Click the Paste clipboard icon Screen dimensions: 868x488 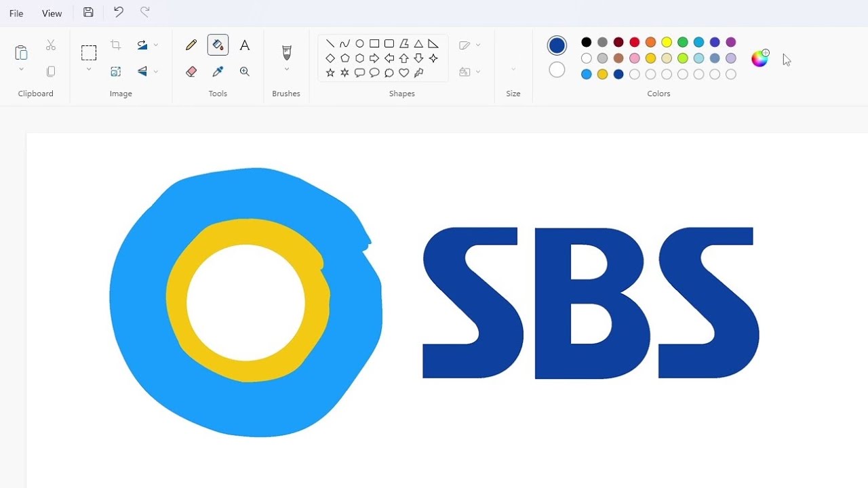(21, 52)
